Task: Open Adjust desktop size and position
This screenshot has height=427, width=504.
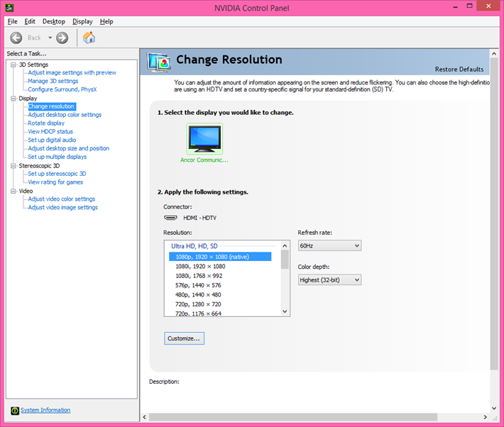Action: tap(69, 148)
